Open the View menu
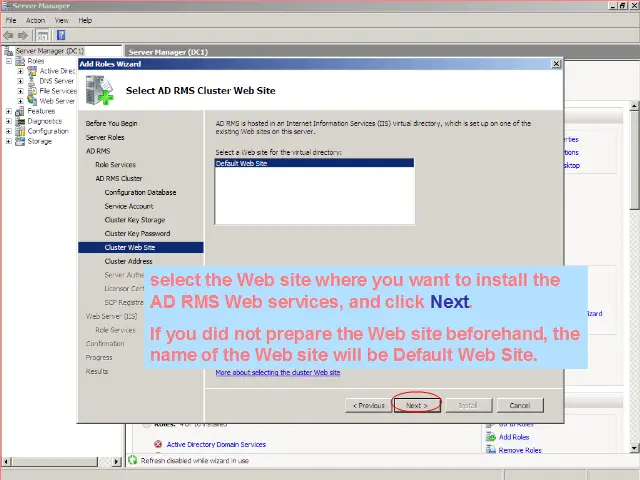Screen dimensions: 640x480 point(62,20)
